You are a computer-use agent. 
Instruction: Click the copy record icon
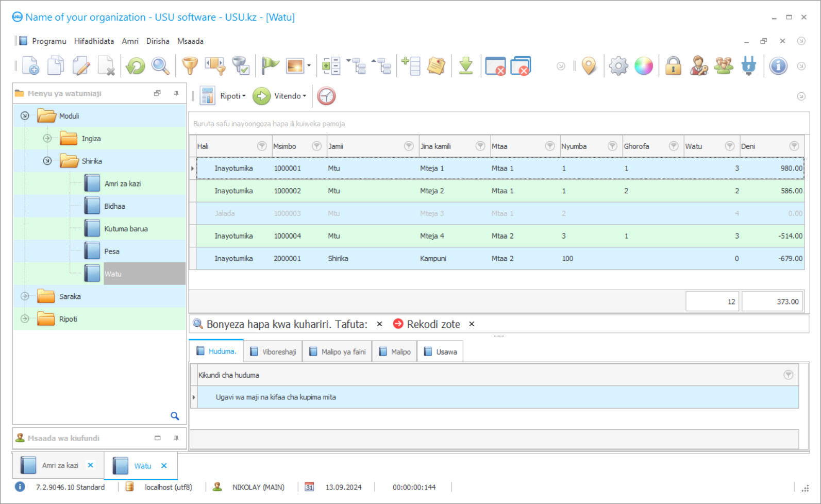pyautogui.click(x=56, y=66)
